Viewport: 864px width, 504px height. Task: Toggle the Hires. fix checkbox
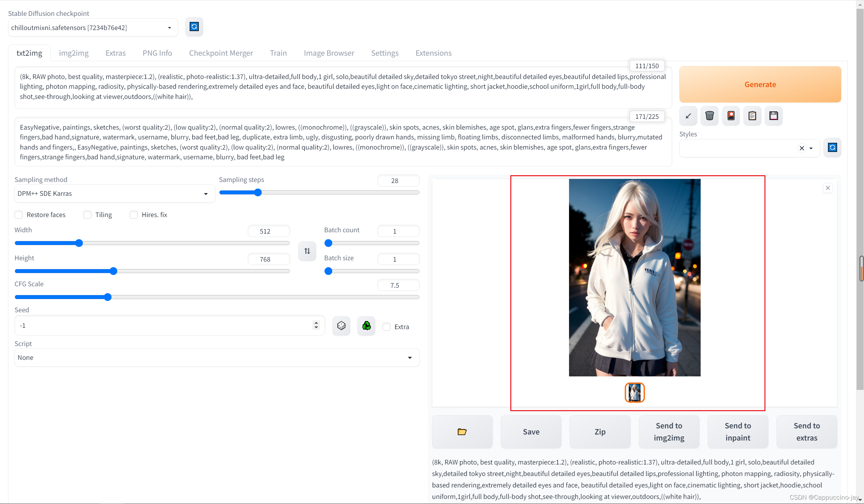[134, 214]
